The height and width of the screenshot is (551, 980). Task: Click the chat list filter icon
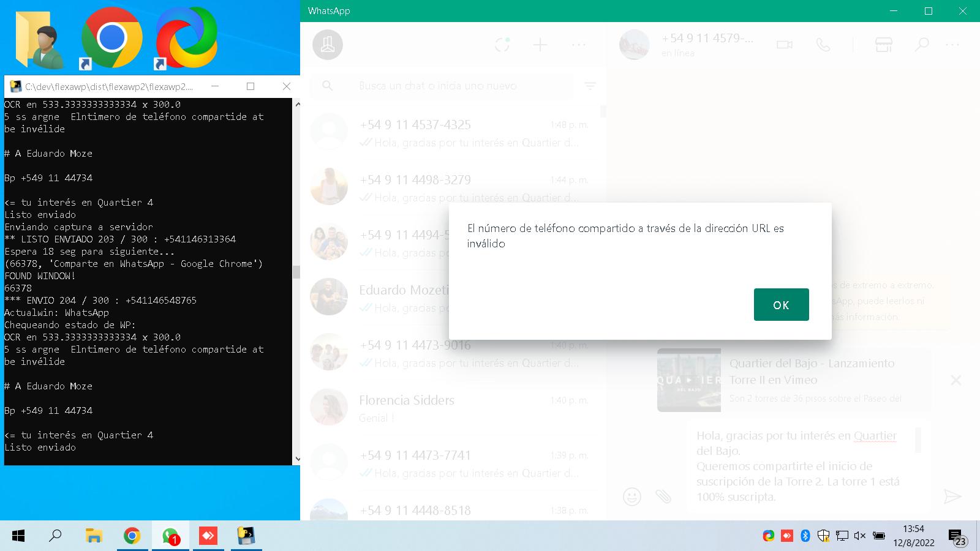(x=590, y=86)
